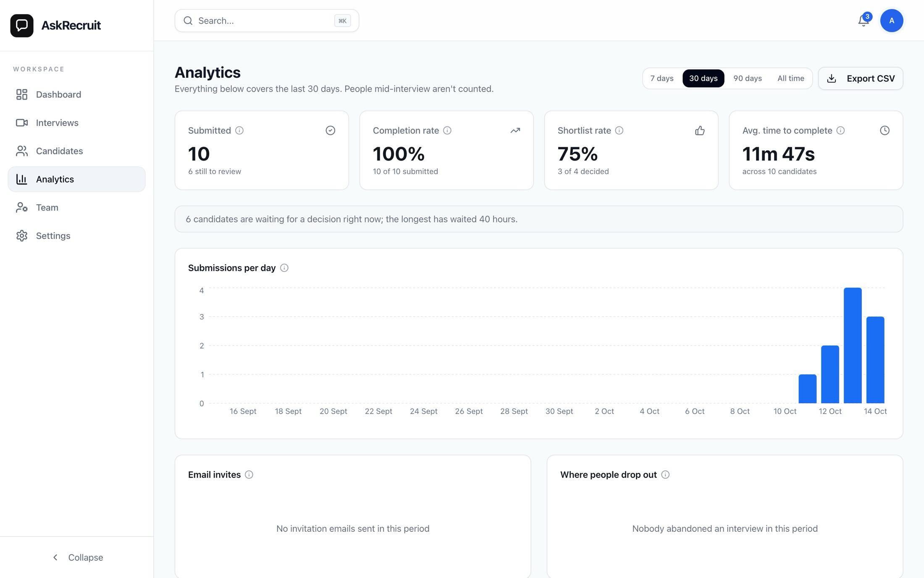Click the 12 Oct bar in the chart
The width and height of the screenshot is (924, 578).
tap(830, 374)
